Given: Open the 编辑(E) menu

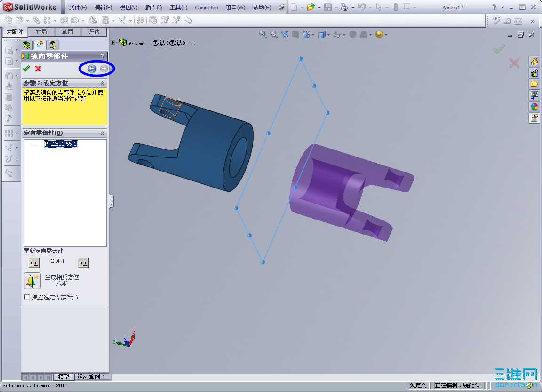Looking at the screenshot, I should coord(103,7).
